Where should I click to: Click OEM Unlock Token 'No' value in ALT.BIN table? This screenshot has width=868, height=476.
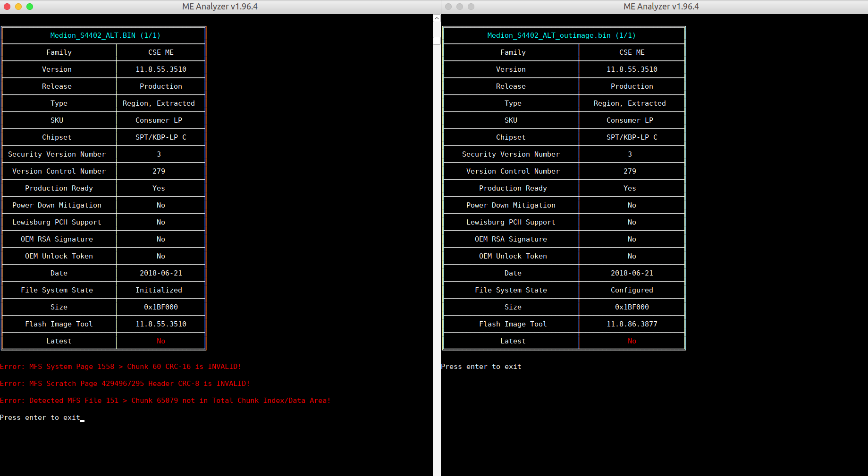click(161, 256)
